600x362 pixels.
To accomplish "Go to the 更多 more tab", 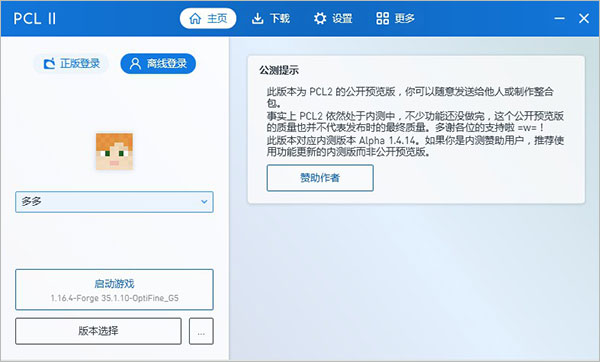I will click(395, 18).
